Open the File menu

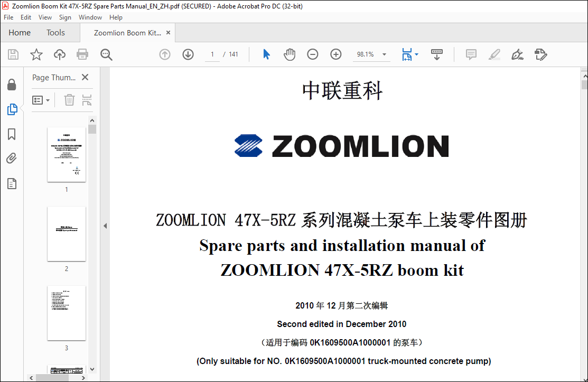click(x=8, y=17)
